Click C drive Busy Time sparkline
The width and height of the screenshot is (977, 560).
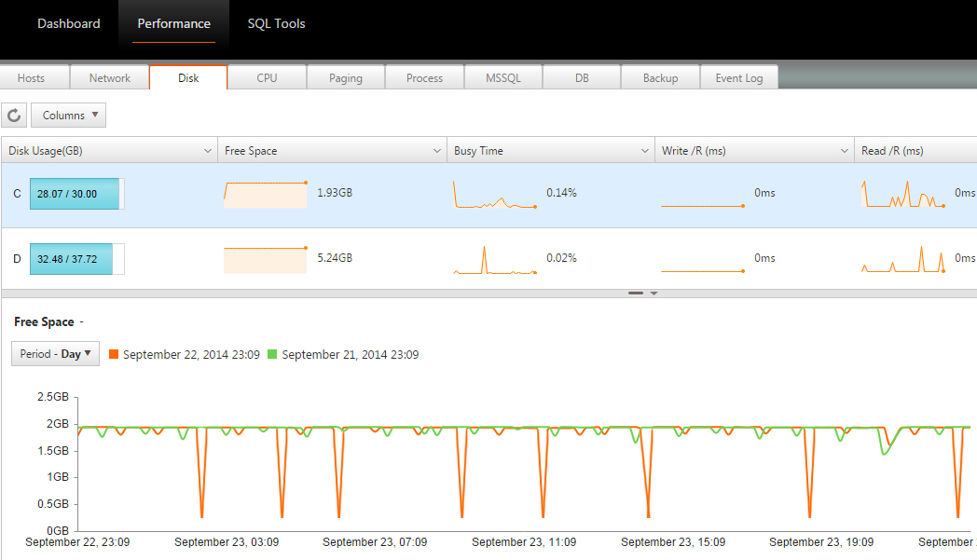coord(495,194)
